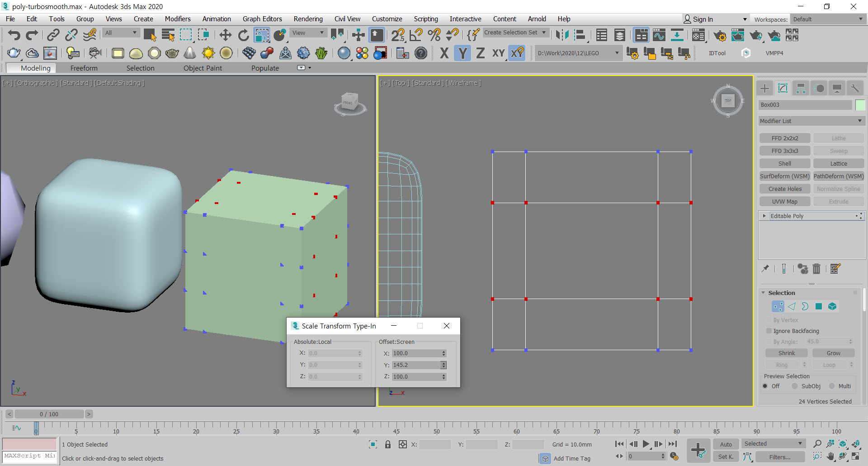Open the Create Selection Set dropdown
The image size is (868, 466).
click(515, 33)
